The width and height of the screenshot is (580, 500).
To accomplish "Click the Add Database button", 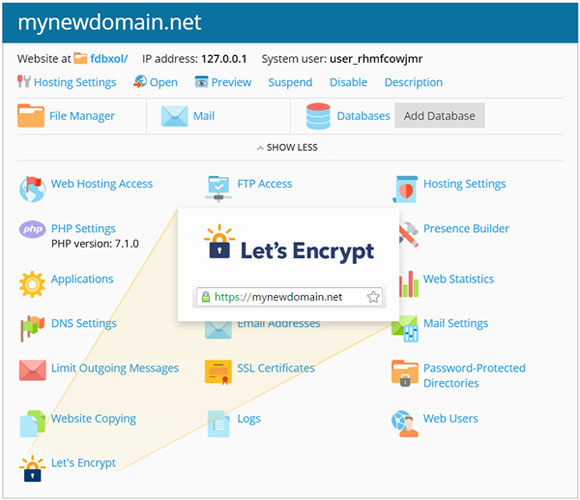I will (x=439, y=116).
